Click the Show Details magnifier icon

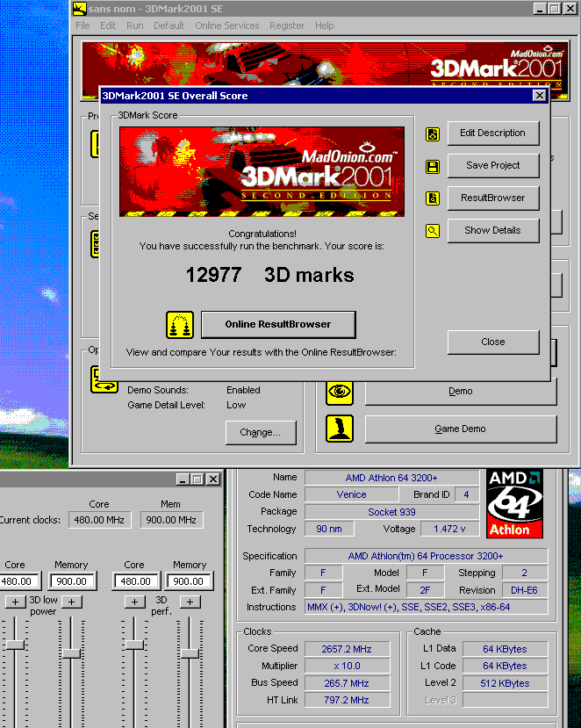click(x=433, y=231)
